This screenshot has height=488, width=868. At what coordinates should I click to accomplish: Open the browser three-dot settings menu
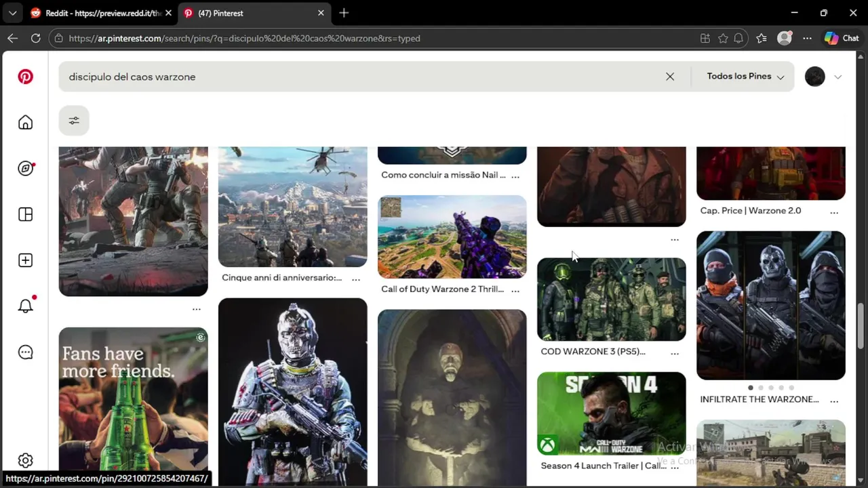pyautogui.click(x=807, y=39)
